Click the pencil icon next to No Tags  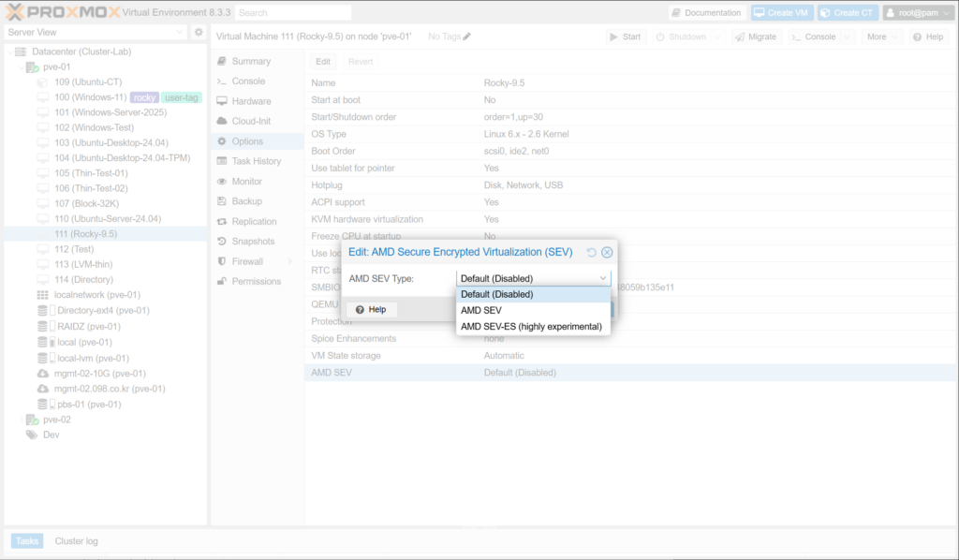coord(467,37)
